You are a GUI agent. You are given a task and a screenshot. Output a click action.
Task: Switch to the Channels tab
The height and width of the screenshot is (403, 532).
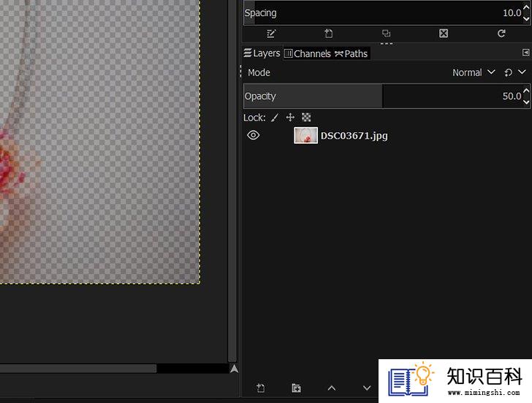click(x=307, y=54)
